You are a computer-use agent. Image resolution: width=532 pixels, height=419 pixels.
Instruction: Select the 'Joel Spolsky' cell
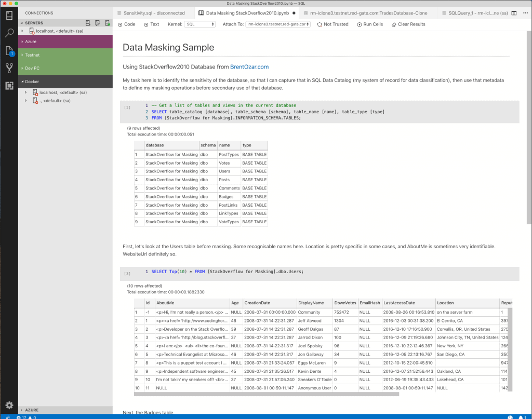(314, 346)
